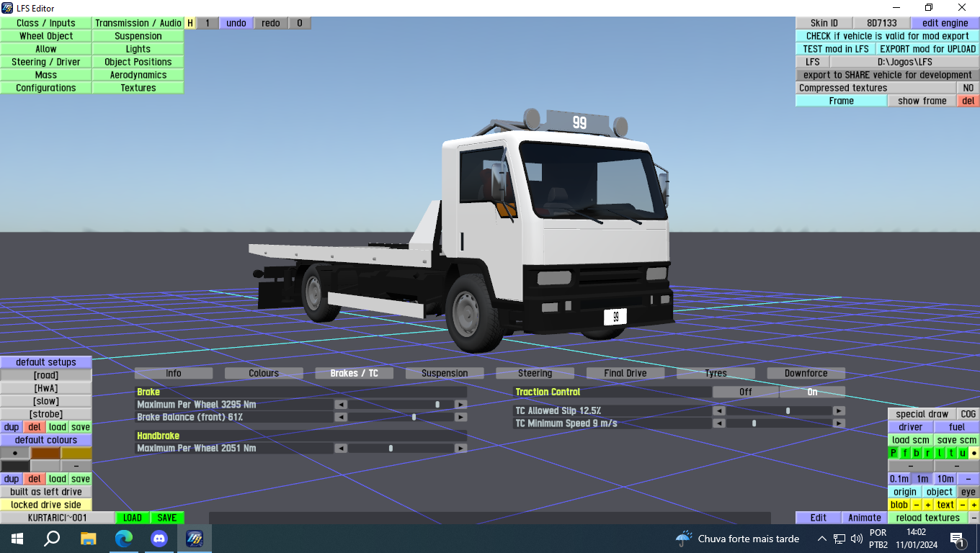Viewport: 980px width, 553px height.
Task: Show hidden system tray icons
Action: point(822,539)
